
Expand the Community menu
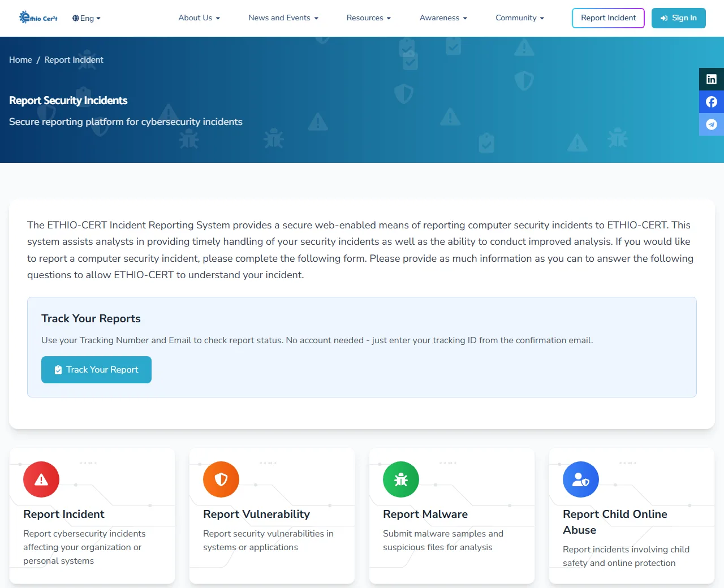click(x=520, y=18)
